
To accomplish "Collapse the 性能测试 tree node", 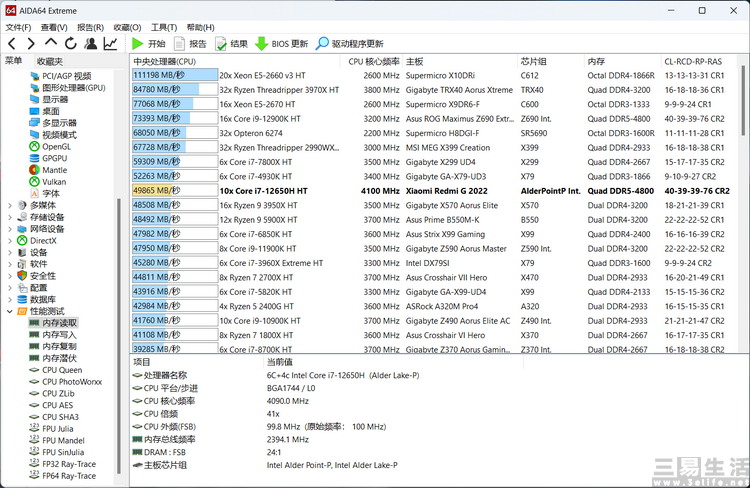I will pos(10,311).
